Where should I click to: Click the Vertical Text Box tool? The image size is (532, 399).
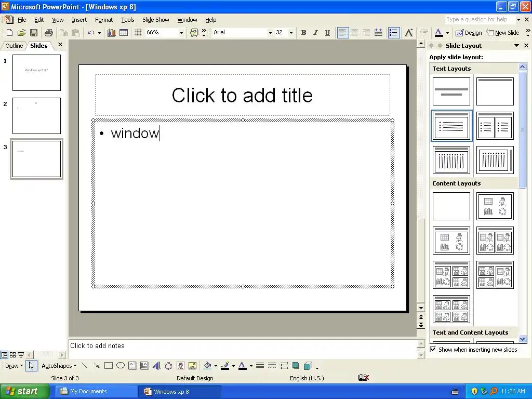pyautogui.click(x=144, y=365)
